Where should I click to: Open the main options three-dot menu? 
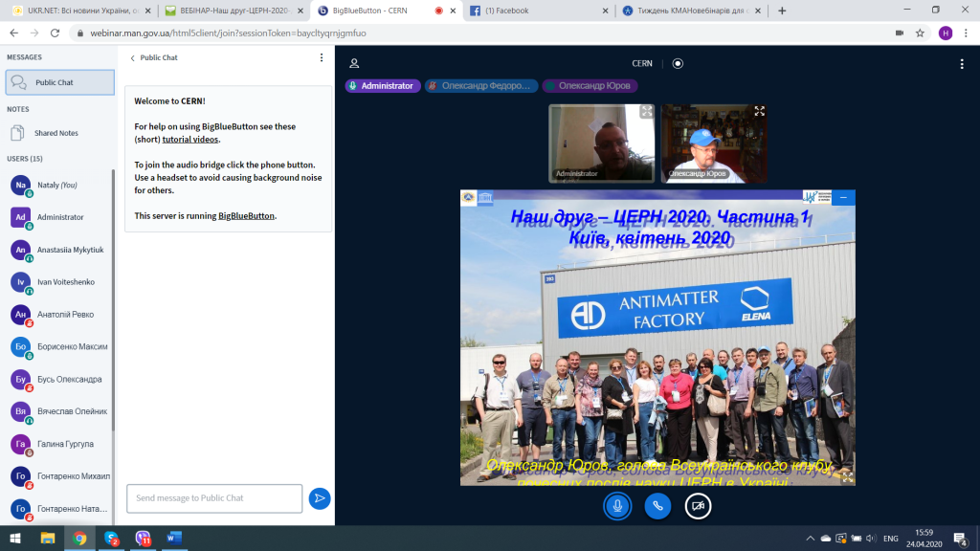click(962, 63)
